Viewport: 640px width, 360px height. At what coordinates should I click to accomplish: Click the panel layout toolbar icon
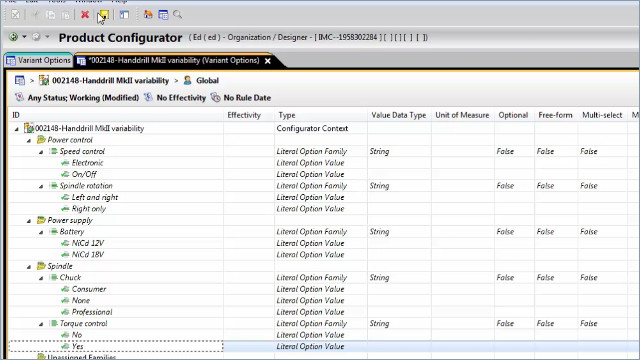click(124, 15)
